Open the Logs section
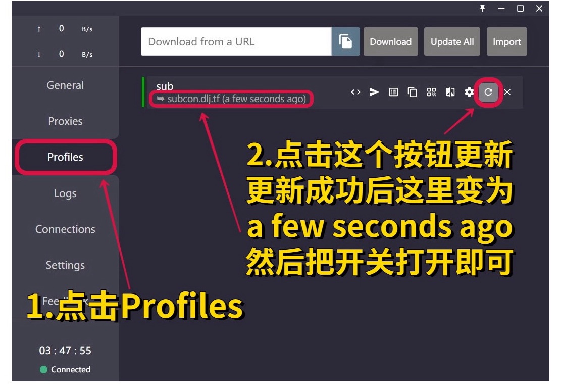Viewport: 561px width, 392px height. [65, 193]
